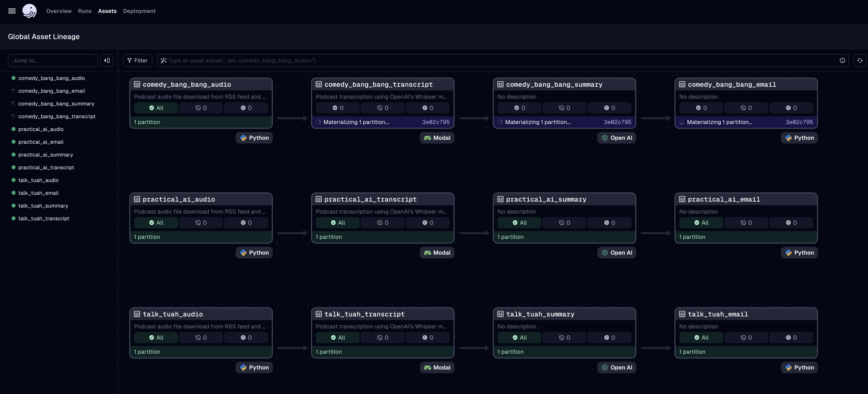This screenshot has height=394, width=868.
Task: Click the practical_ai_audio table icon
Action: tap(137, 199)
